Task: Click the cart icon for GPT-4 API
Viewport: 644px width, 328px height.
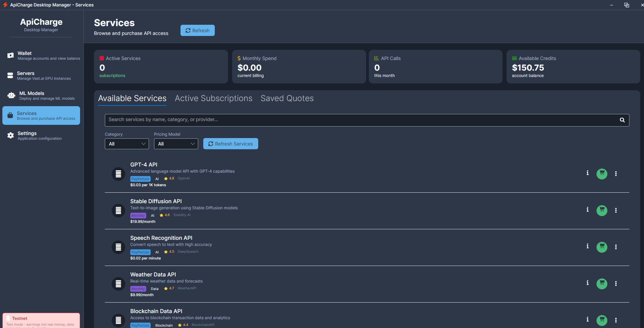Action: [x=602, y=174]
